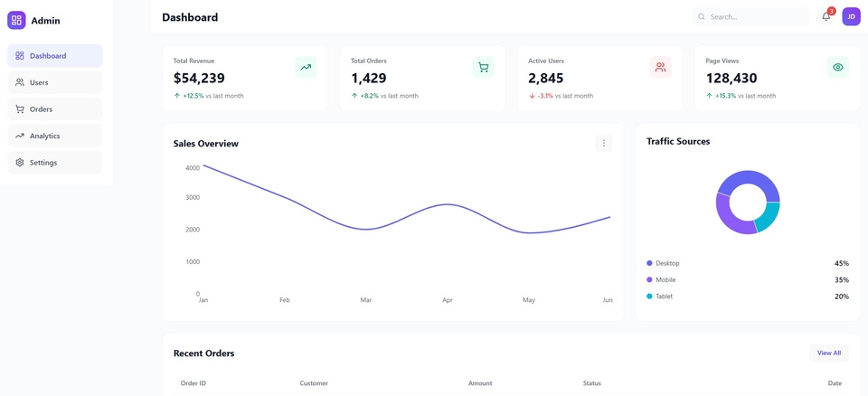Click the teal Tablet segment of the donut chart
Viewport: 868px width, 396px height.
769,215
